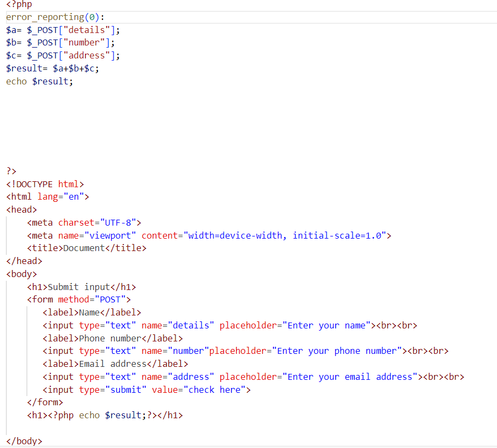Click the submit input "check here" line
The width and height of the screenshot is (497, 448).
[147, 390]
